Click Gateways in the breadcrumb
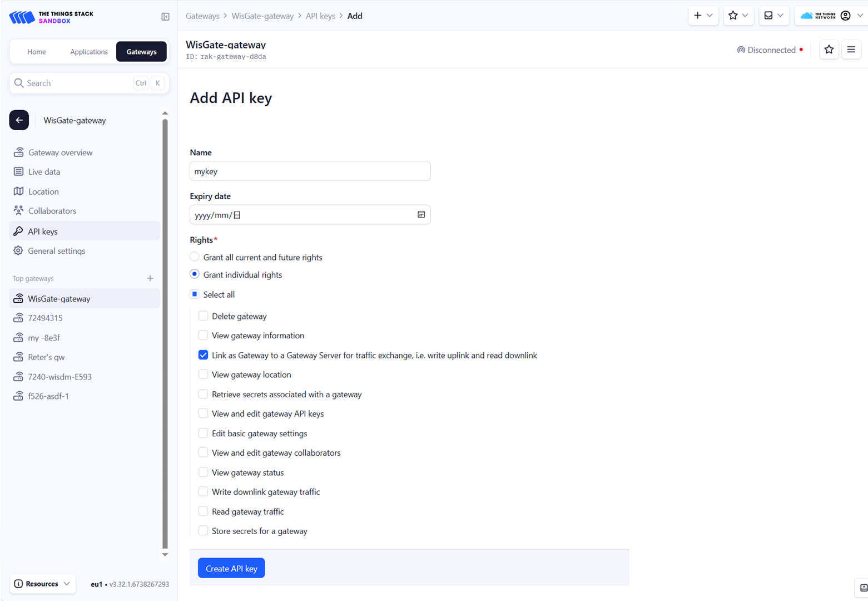This screenshot has width=868, height=601. (x=202, y=16)
